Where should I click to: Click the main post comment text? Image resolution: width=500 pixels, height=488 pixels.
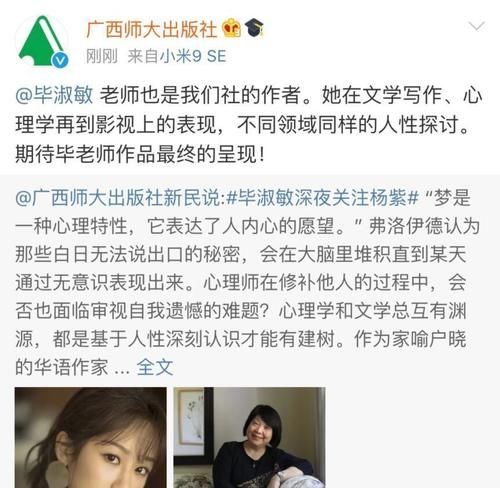coord(249,125)
